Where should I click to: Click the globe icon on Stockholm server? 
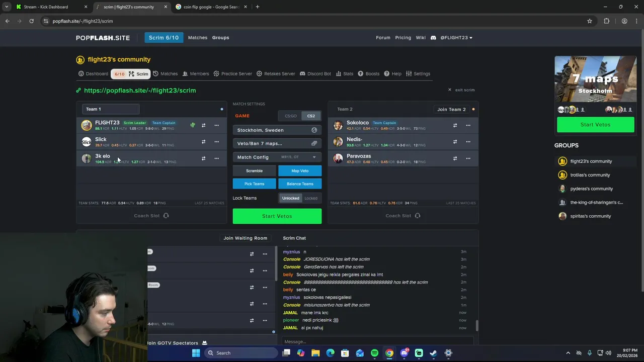tap(314, 130)
